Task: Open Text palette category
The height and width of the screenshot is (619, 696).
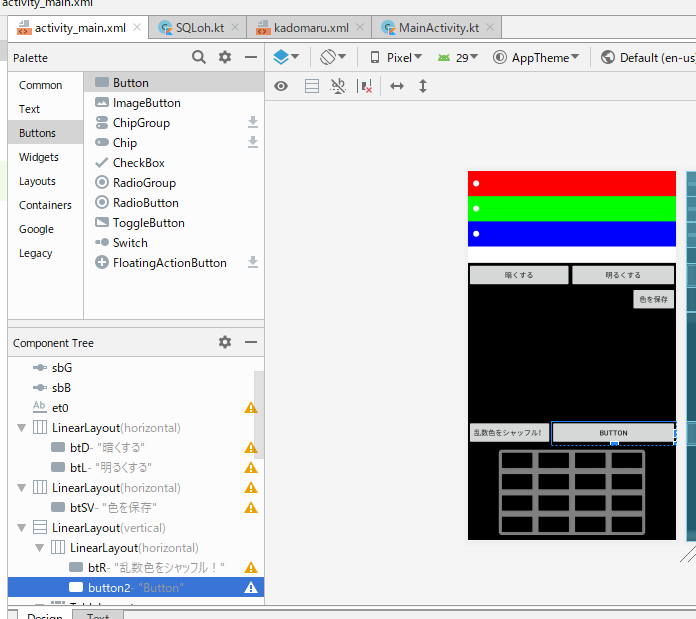Action: click(45, 109)
